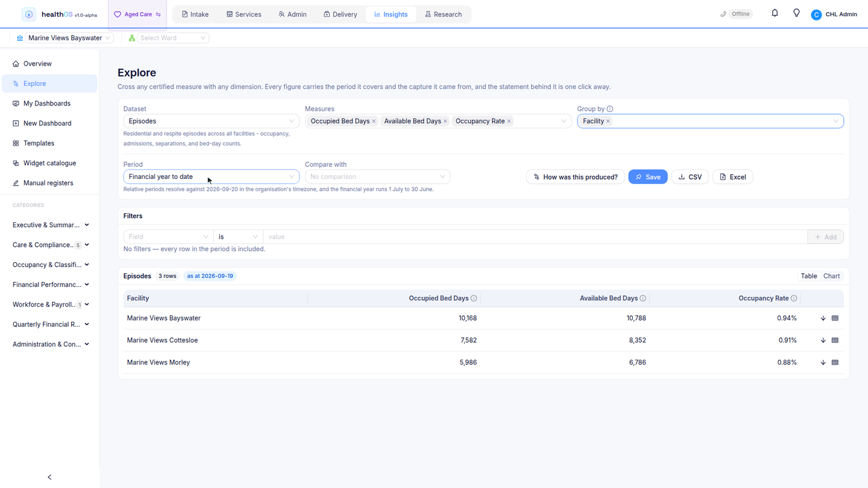The width and height of the screenshot is (868, 488).
Task: Open the Delivery tab
Action: pyautogui.click(x=341, y=14)
